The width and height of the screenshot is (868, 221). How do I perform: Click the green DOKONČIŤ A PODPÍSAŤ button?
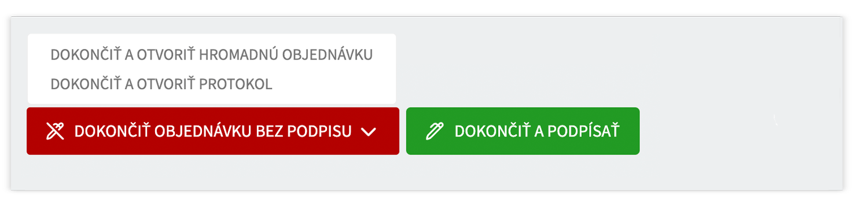pos(523,131)
